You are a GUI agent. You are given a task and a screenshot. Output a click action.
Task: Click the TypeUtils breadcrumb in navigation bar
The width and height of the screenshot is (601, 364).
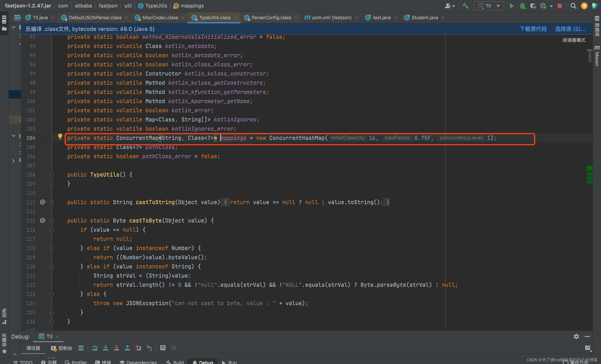click(153, 6)
